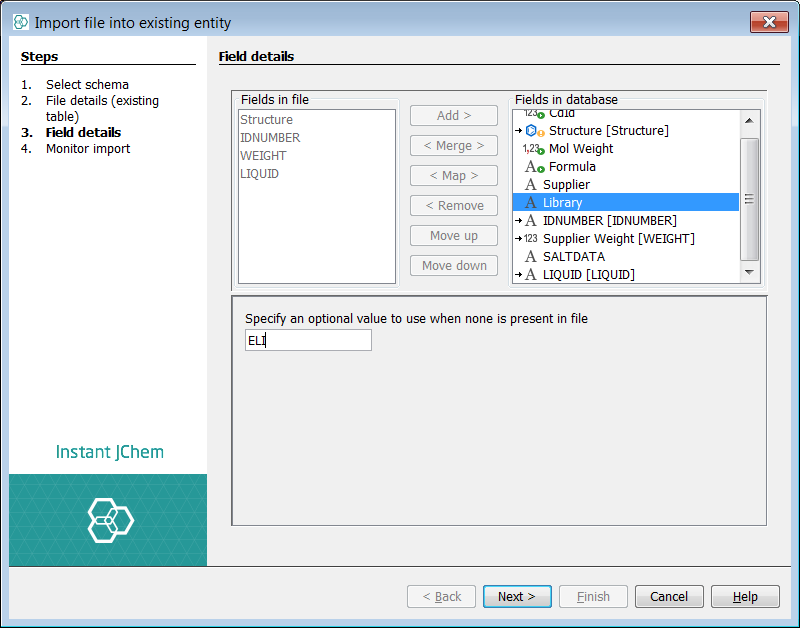
Task: Click the Supplier Weight integer type icon
Action: 530,239
